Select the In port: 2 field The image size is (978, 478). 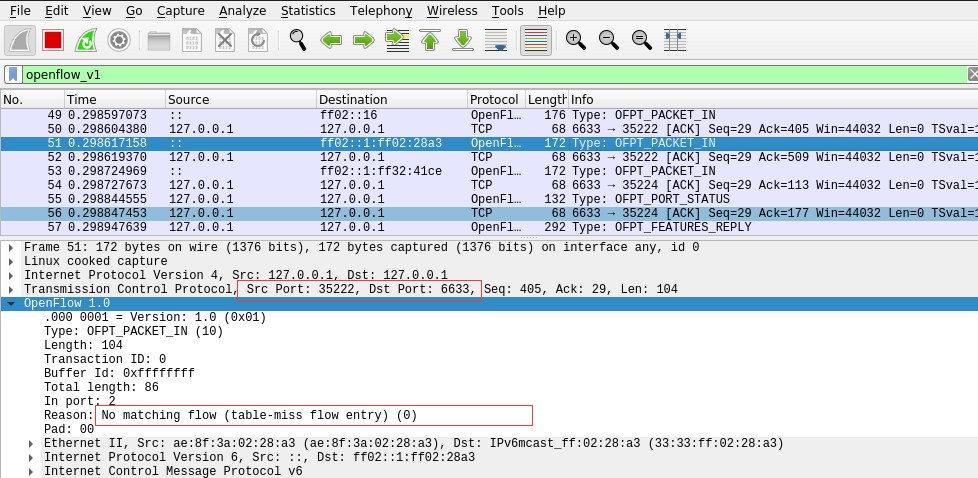(x=80, y=401)
